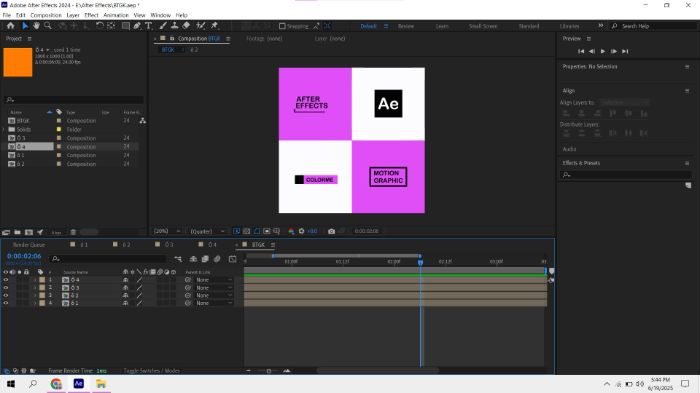700x393 pixels.
Task: Click Toggle Switches / Modes button
Action: tap(151, 371)
